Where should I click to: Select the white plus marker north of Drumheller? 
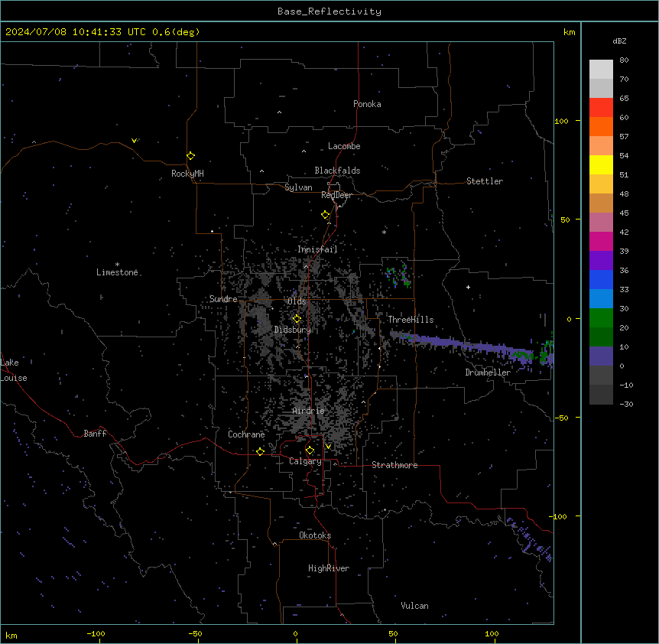click(x=468, y=287)
